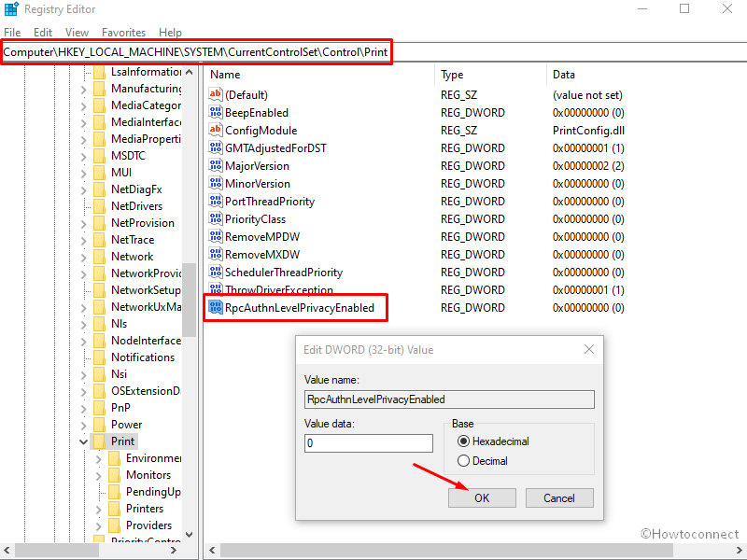Click the Nsi folder icon

pyautogui.click(x=99, y=374)
